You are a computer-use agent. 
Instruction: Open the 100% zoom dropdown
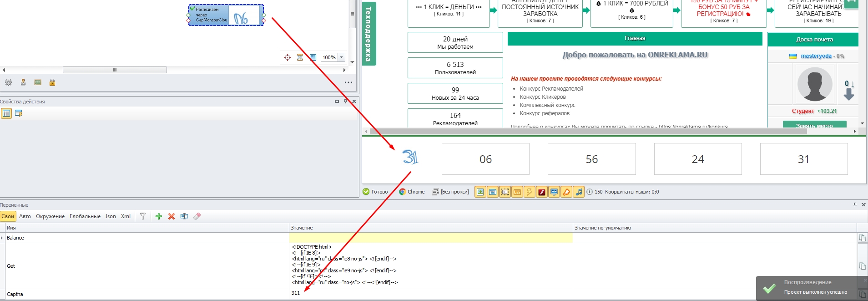pyautogui.click(x=342, y=57)
